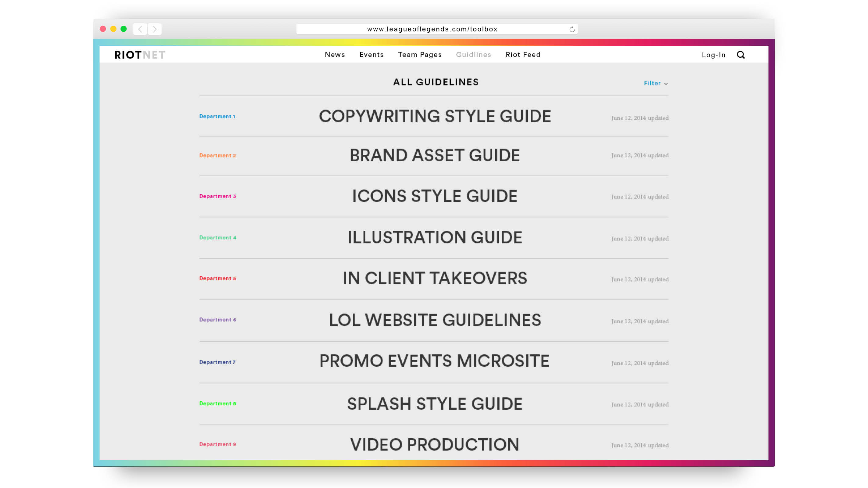The image size is (868, 488).
Task: Click the Log-In link
Action: pyautogui.click(x=713, y=55)
